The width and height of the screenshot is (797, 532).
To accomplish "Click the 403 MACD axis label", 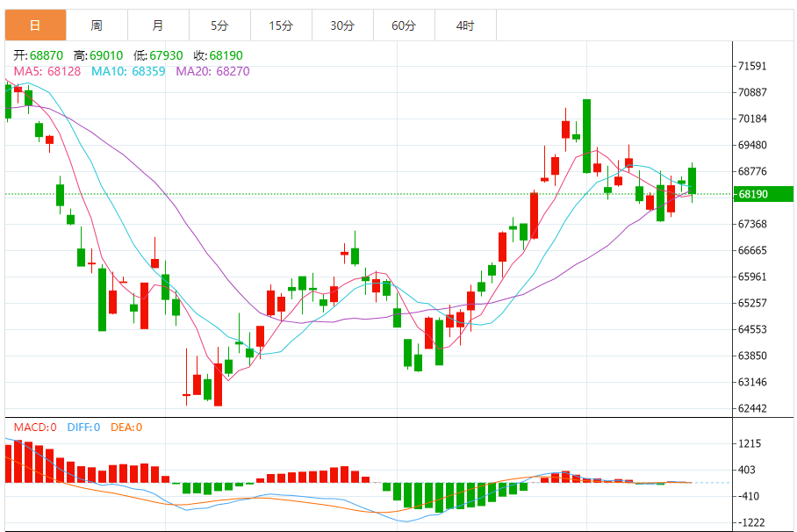I will (747, 470).
